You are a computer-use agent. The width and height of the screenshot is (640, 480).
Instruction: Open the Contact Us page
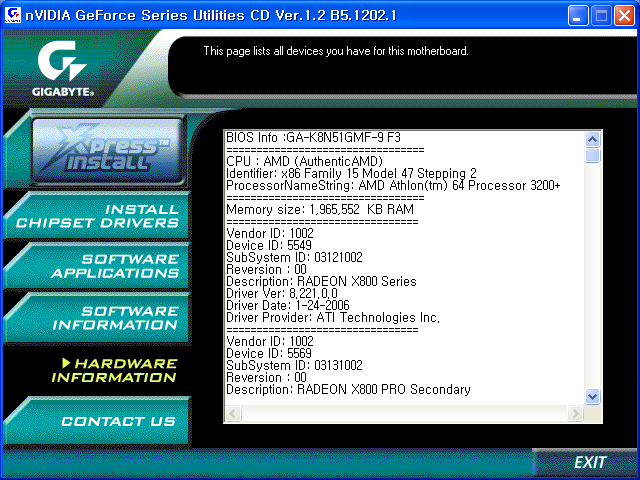97,421
